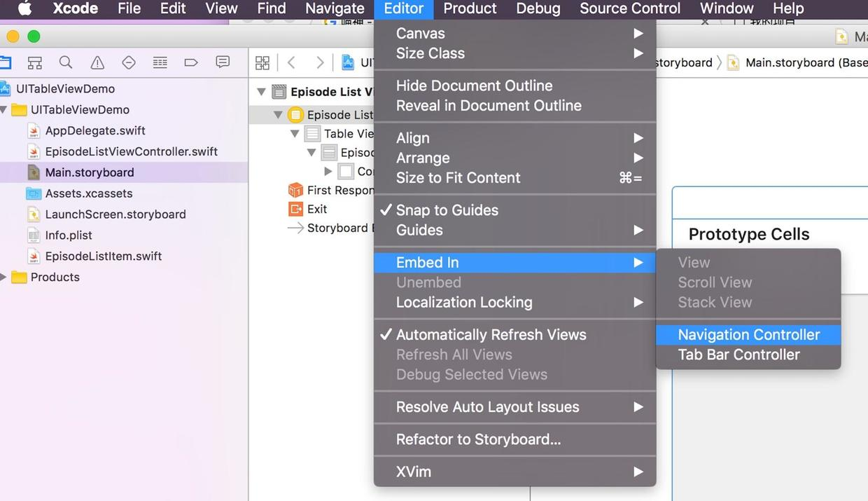Open the Navigate menu
This screenshot has height=501, width=868.
tap(335, 8)
